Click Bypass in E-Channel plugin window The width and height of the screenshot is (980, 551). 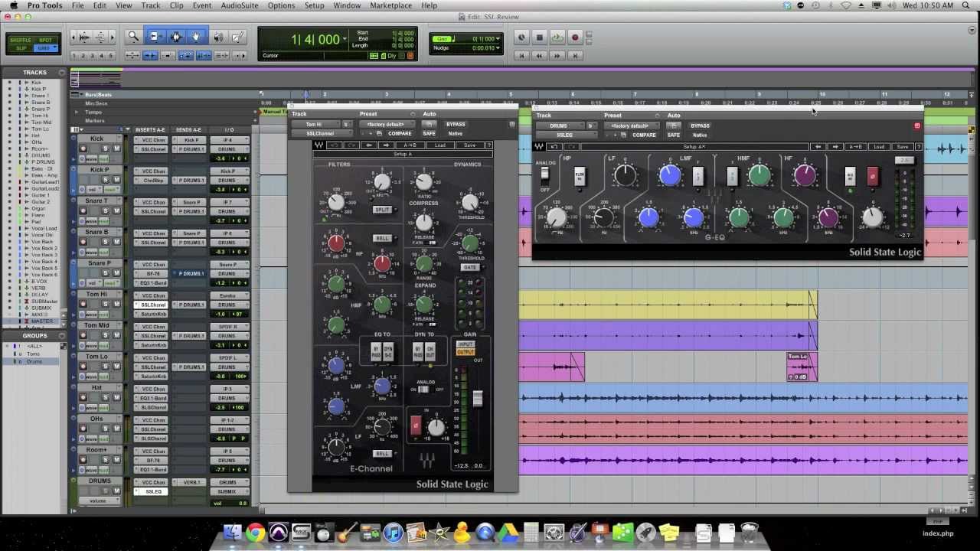click(x=456, y=124)
